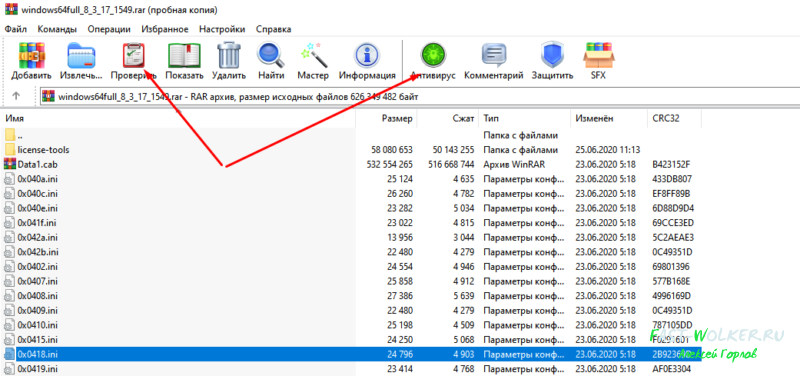Select file 0x0407.ini
This screenshot has width=800, height=376.
click(37, 281)
